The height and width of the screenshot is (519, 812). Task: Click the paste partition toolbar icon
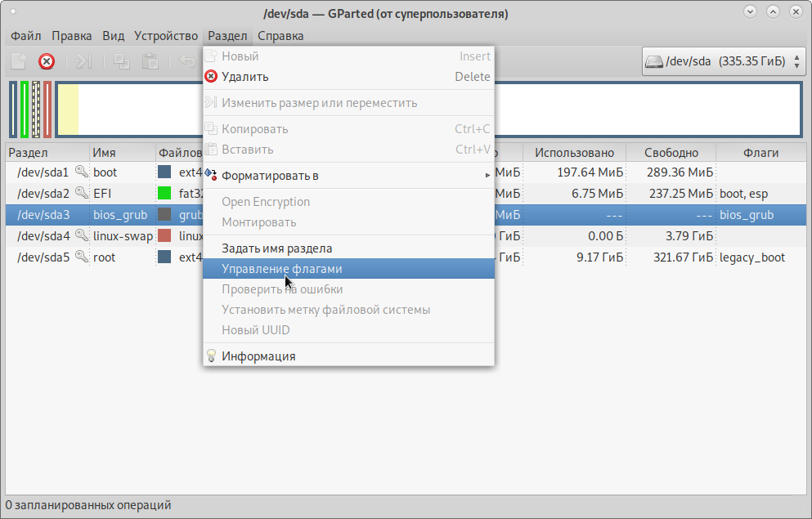[150, 61]
